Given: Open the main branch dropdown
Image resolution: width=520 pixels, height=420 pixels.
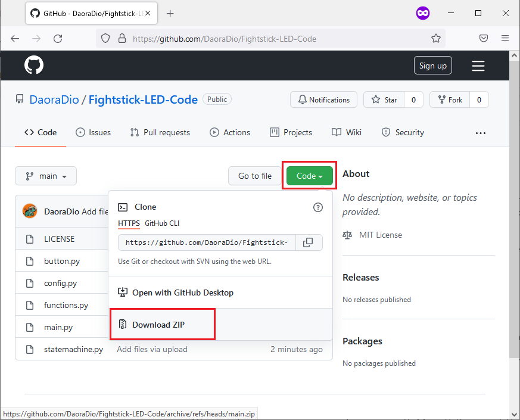Looking at the screenshot, I should [x=46, y=176].
